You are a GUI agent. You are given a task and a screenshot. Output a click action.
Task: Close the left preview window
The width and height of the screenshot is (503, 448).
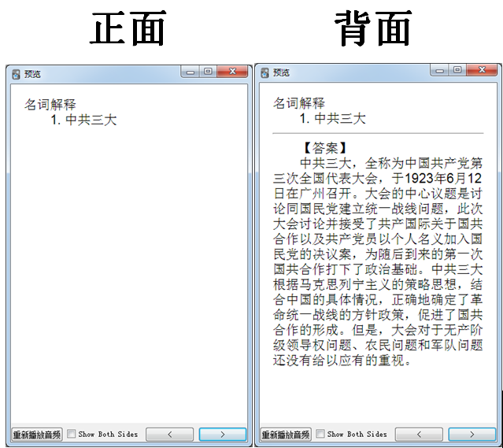[x=232, y=72]
